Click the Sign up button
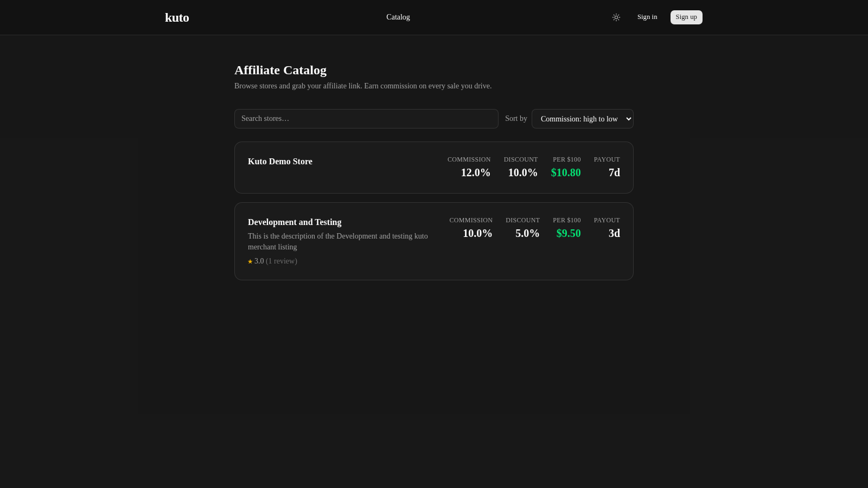Viewport: 868px width, 488px height. pyautogui.click(x=686, y=17)
